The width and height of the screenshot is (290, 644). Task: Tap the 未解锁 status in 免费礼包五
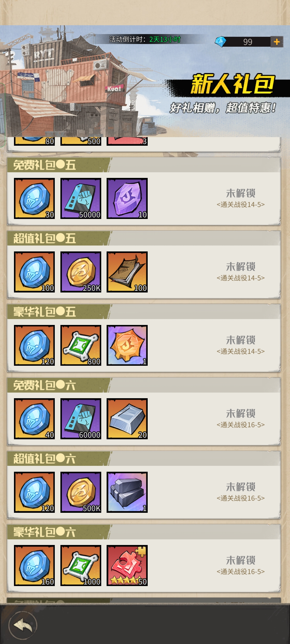(241, 193)
